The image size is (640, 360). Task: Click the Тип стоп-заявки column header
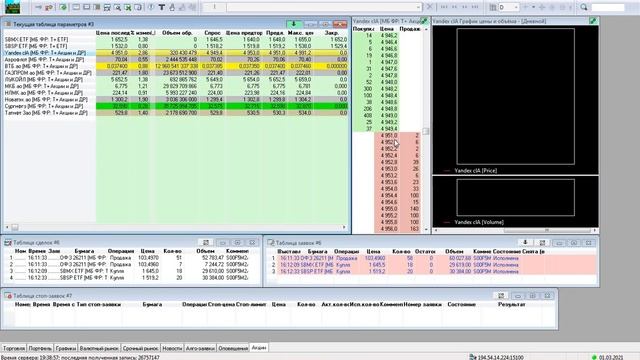[x=98, y=304]
